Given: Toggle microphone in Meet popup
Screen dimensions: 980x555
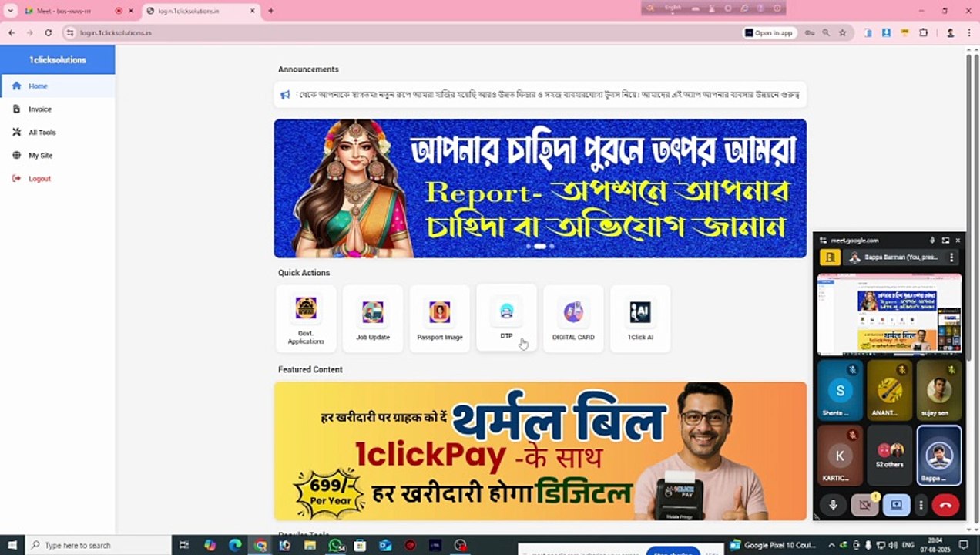Looking at the screenshot, I should tap(833, 505).
